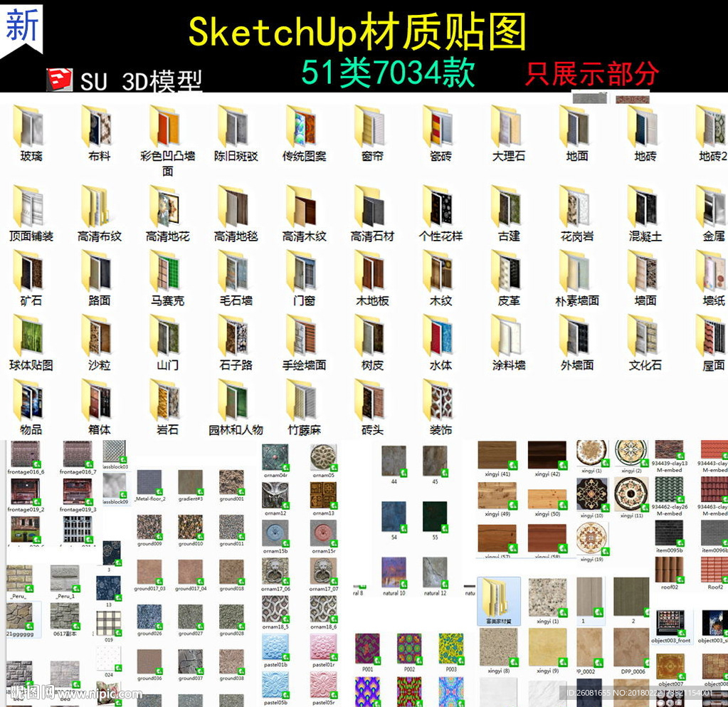Select the xingyi (41) wood thumbnail
728x707 pixels.
497,455
